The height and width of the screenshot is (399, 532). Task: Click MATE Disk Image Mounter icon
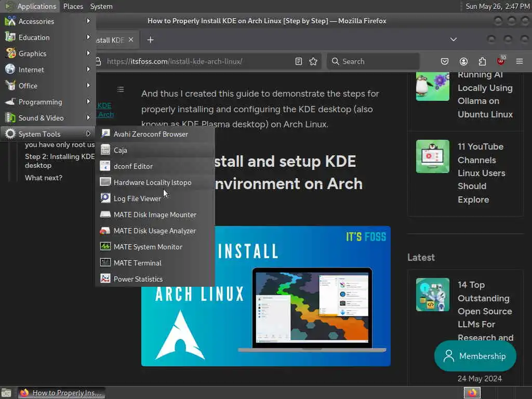tap(105, 214)
